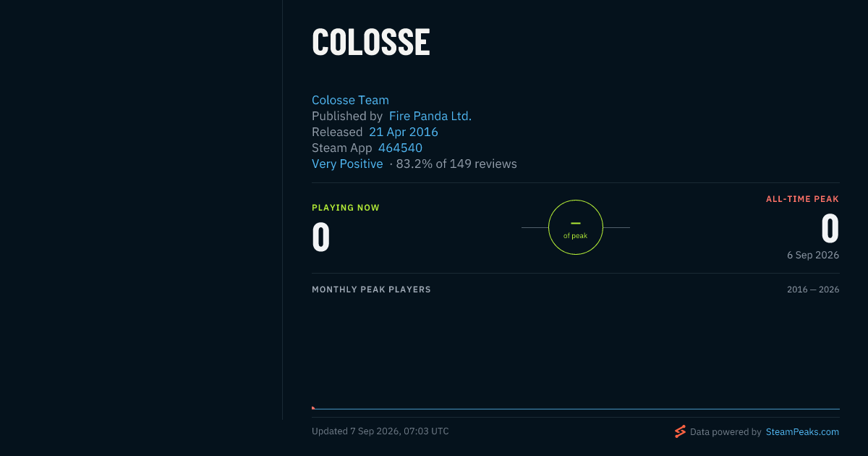Open Steam App ID 464540
The height and width of the screenshot is (456, 868).
click(400, 148)
